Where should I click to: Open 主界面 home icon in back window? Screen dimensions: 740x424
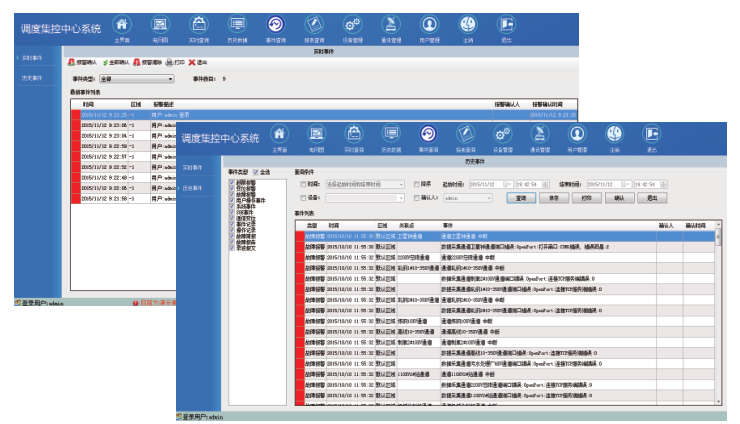[122, 24]
